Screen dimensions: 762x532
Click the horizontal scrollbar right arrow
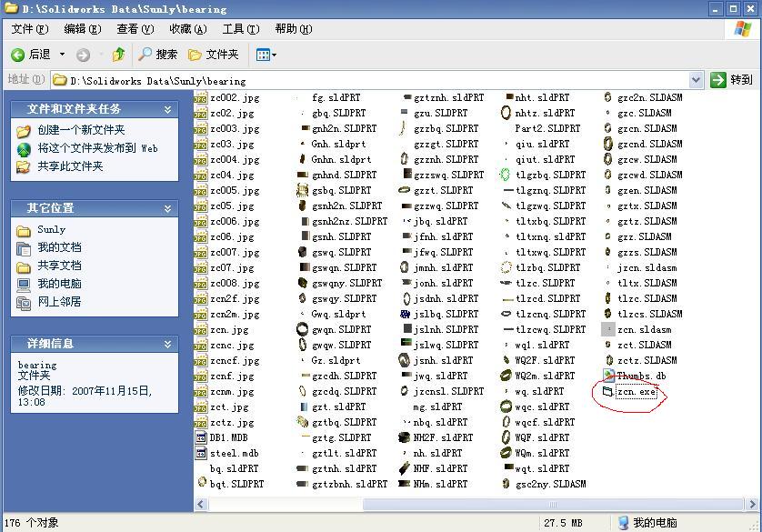pyautogui.click(x=752, y=505)
